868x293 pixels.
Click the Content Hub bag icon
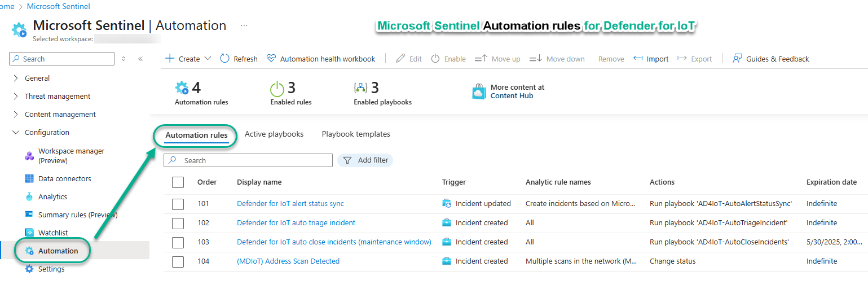point(479,91)
